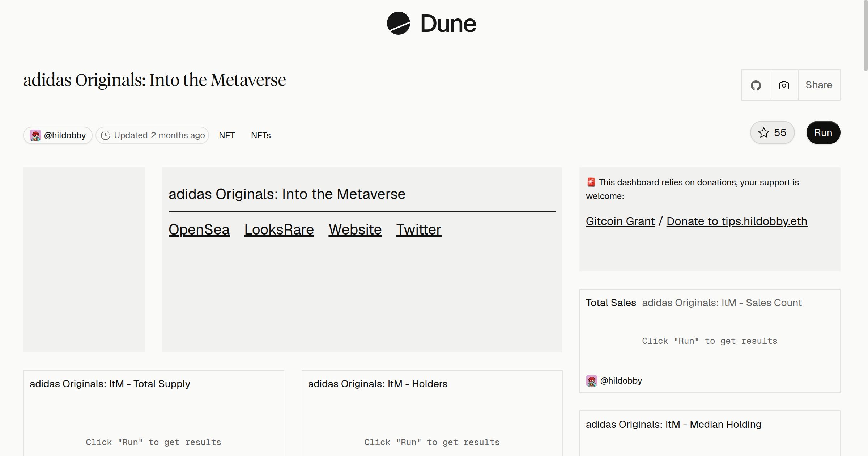Screen dimensions: 868x456
Task: Click the camera screenshot icon
Action: [x=784, y=85]
